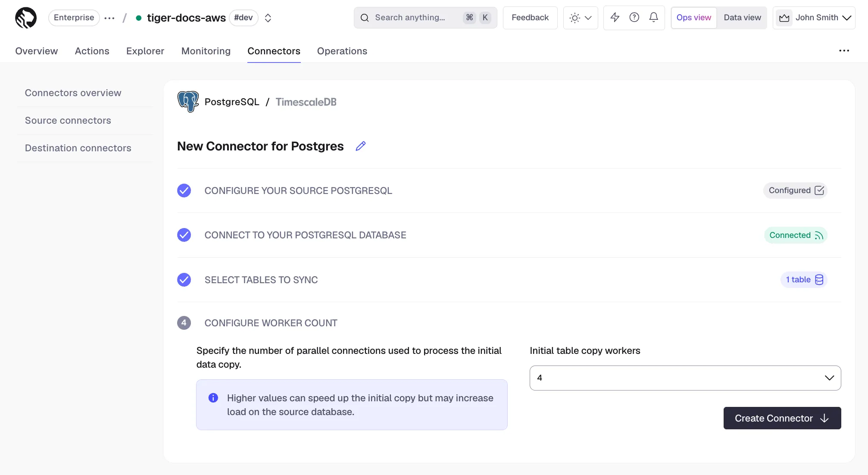Click the checkmark for Connect To Your PostgreSQL Database
The width and height of the screenshot is (868, 475).
[x=184, y=235]
